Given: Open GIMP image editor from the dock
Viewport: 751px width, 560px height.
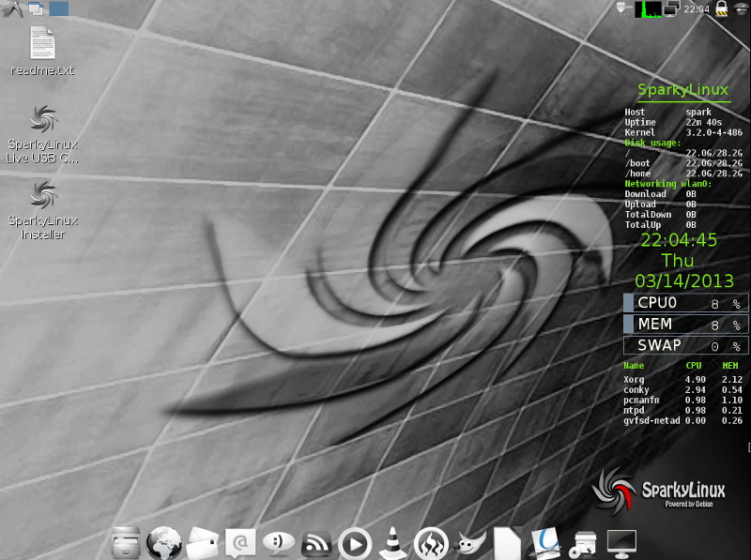Looking at the screenshot, I should point(470,542).
